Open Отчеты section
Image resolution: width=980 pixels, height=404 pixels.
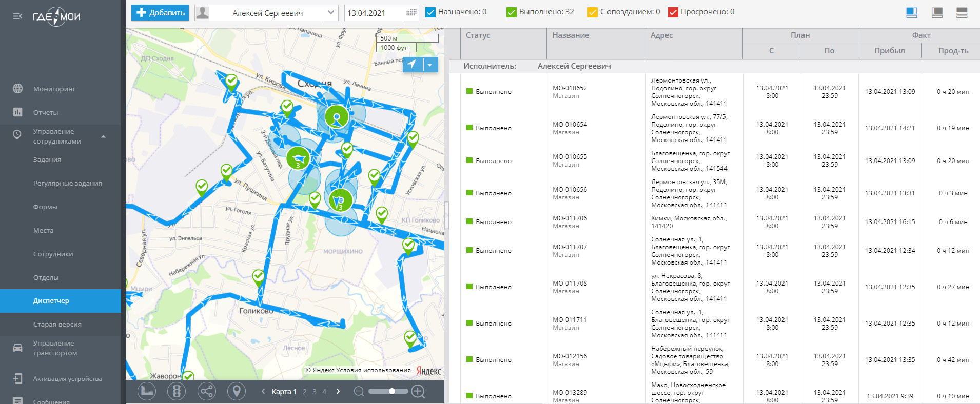coord(46,112)
